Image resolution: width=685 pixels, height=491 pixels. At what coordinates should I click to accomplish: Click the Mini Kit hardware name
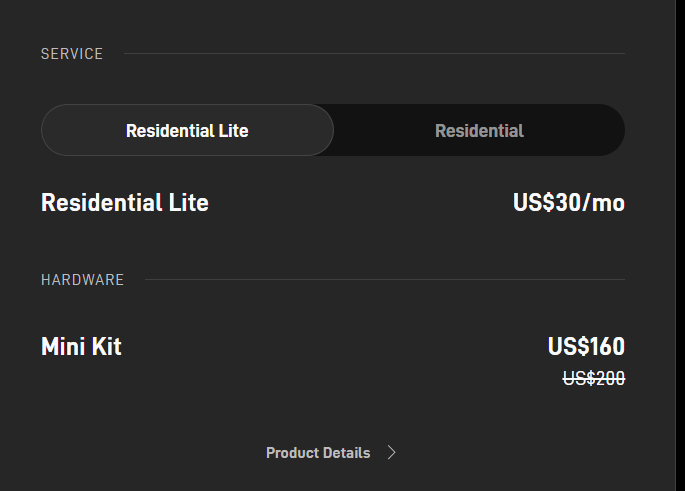[81, 347]
